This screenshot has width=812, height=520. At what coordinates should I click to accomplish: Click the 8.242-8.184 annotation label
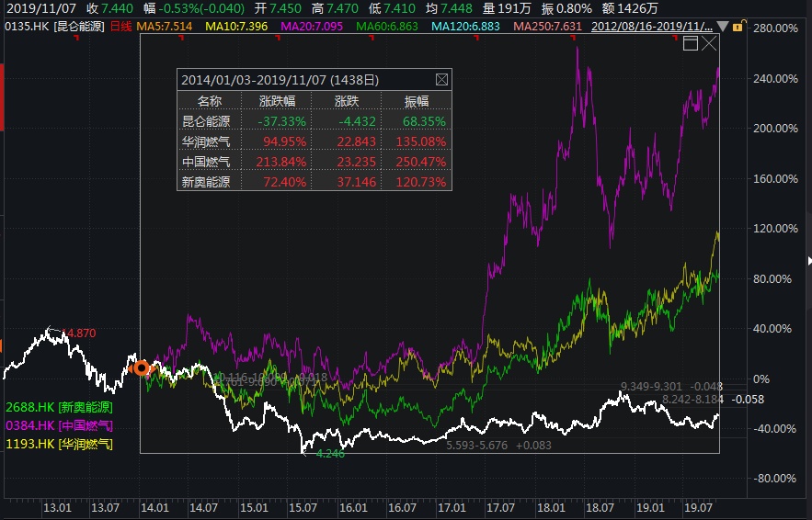[692, 399]
